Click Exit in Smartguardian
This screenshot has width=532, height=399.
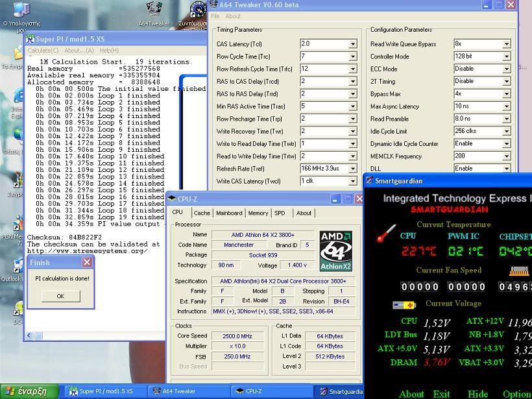tap(441, 394)
